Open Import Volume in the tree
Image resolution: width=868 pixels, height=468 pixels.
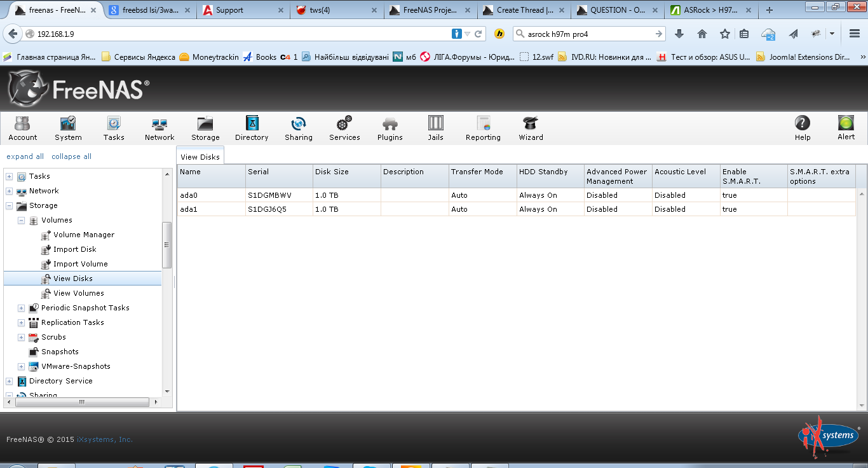(81, 264)
